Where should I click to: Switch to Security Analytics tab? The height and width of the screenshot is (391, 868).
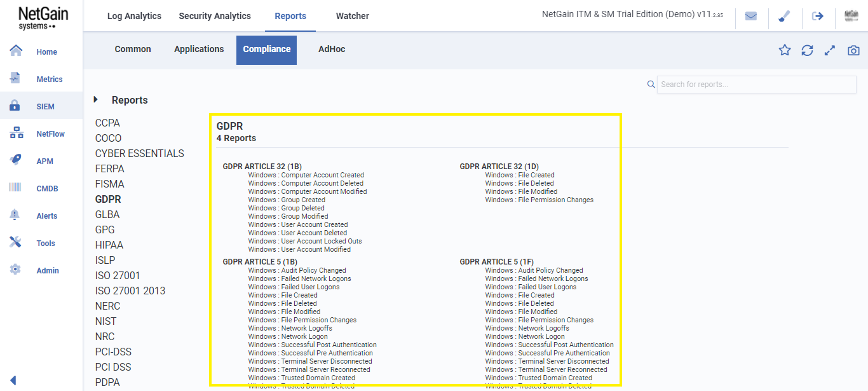pyautogui.click(x=215, y=16)
